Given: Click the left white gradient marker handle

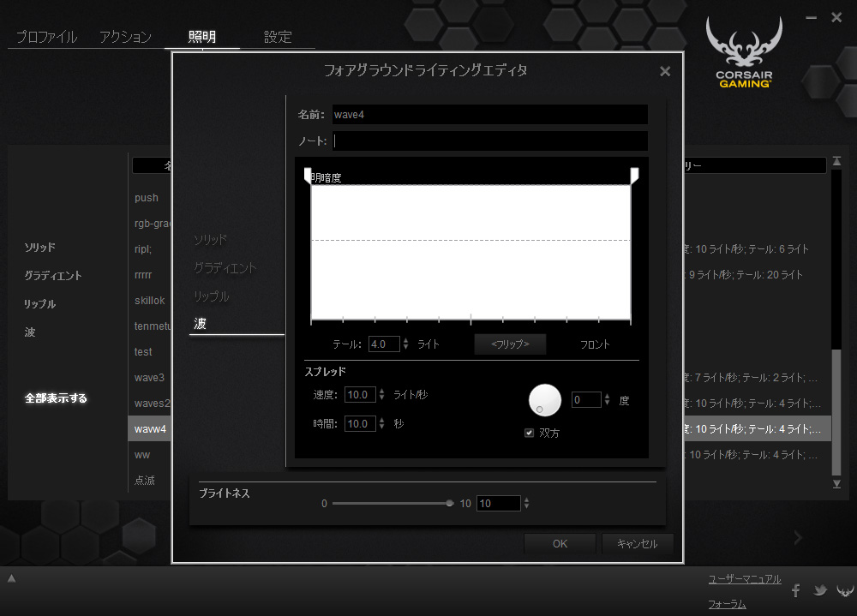Looking at the screenshot, I should point(308,175).
